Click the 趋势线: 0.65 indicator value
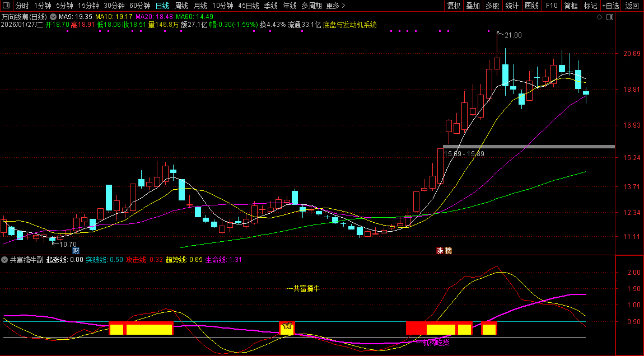This screenshot has height=356, width=644. tap(184, 260)
